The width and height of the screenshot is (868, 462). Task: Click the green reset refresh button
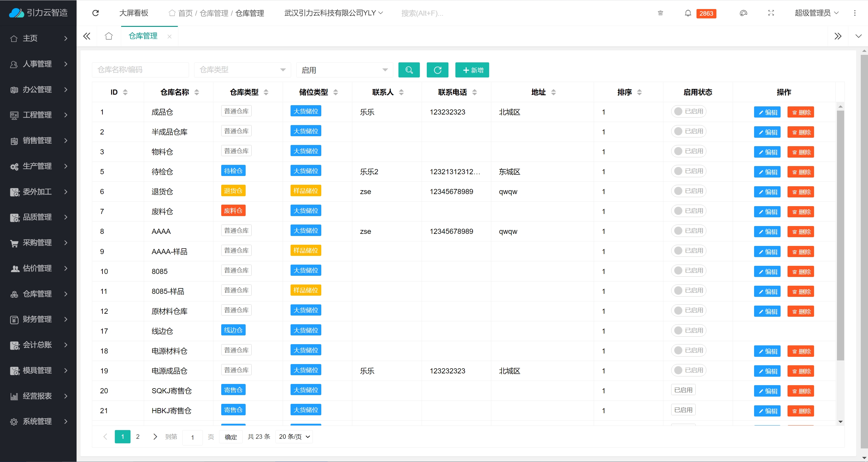coord(437,70)
